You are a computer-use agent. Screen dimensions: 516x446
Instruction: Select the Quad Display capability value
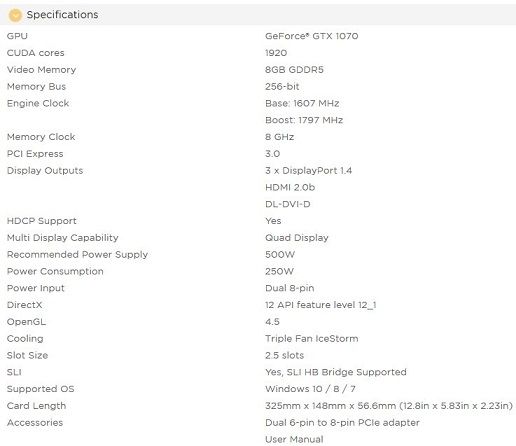click(297, 238)
